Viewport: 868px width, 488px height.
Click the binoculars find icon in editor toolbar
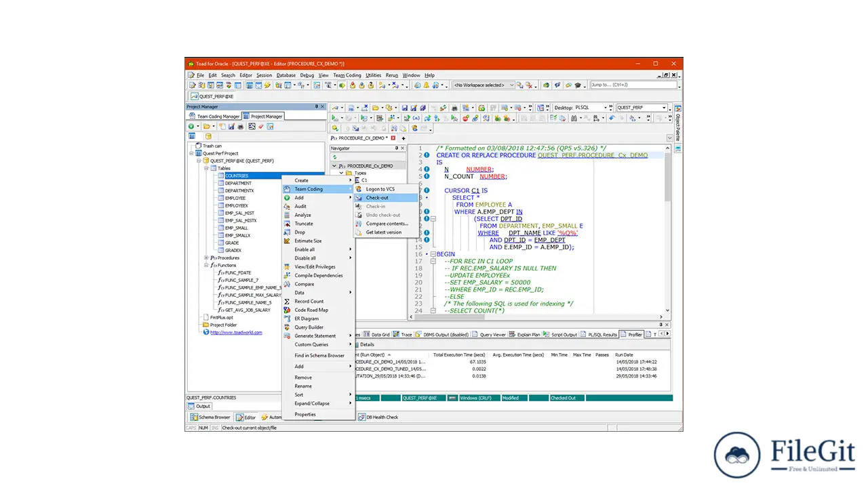[x=574, y=118]
